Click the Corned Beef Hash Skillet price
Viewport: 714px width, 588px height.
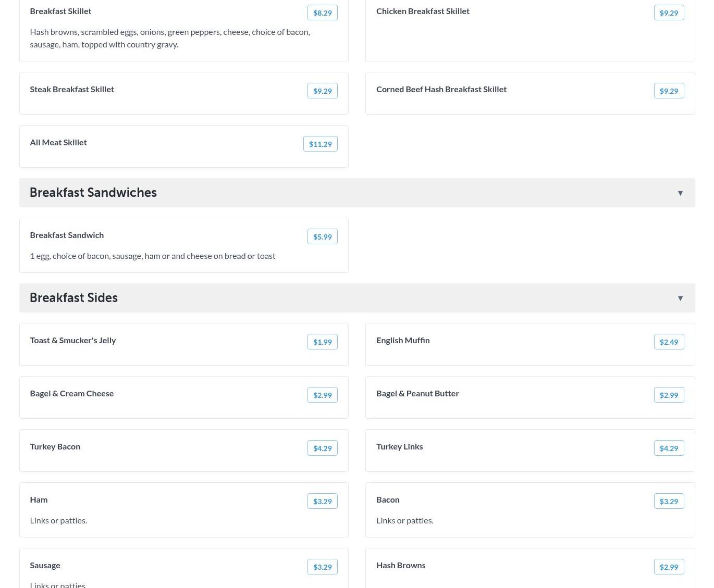pos(669,91)
